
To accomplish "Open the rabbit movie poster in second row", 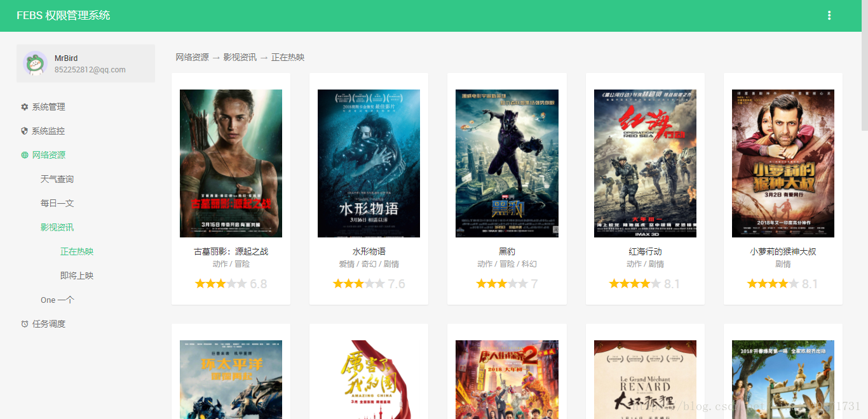I will pyautogui.click(x=783, y=380).
